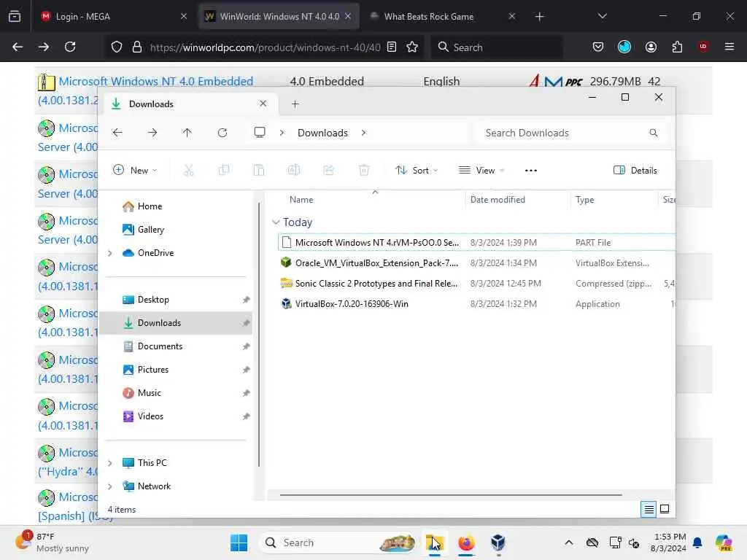Open the View dropdown menu

pos(481,170)
